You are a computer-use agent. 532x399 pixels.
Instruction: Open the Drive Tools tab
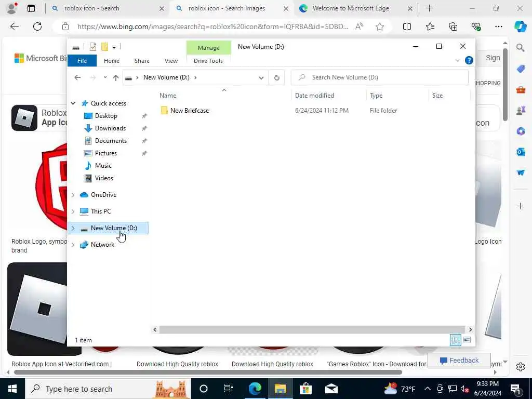coord(208,61)
